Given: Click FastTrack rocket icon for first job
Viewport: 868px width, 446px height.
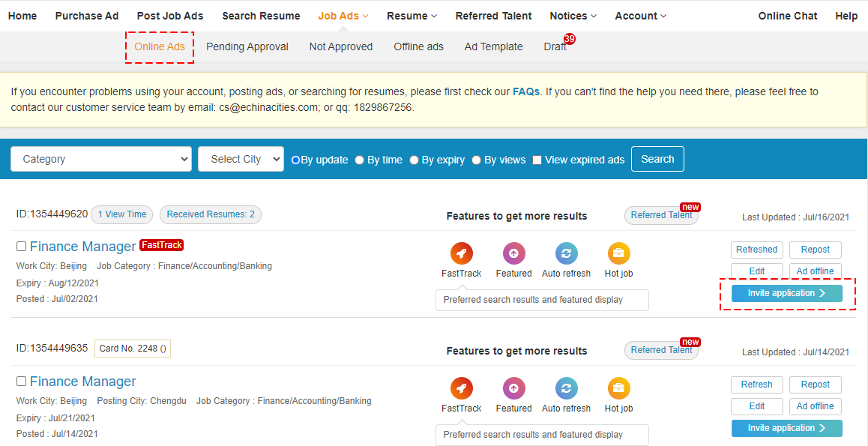Looking at the screenshot, I should [x=461, y=254].
